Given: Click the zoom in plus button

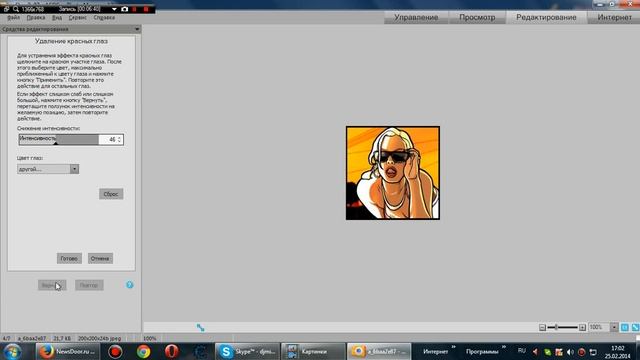Looking at the screenshot, I should 582,327.
